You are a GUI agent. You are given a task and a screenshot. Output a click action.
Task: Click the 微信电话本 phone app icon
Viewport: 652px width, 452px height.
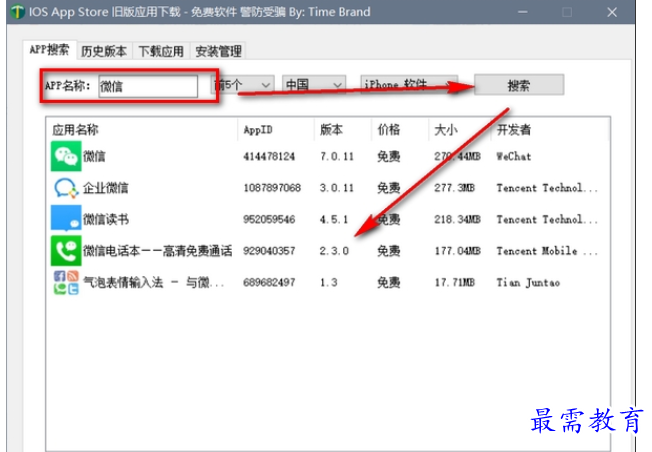click(x=66, y=250)
